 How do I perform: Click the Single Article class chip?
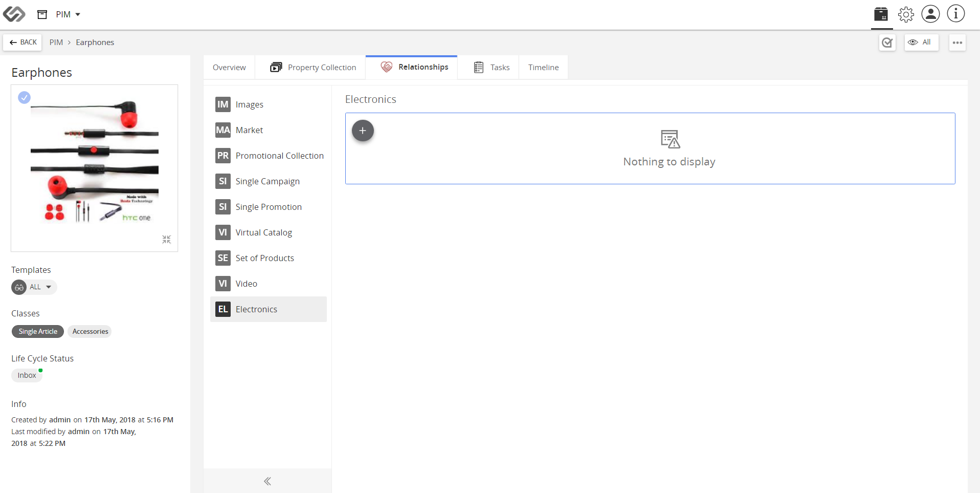(38, 332)
